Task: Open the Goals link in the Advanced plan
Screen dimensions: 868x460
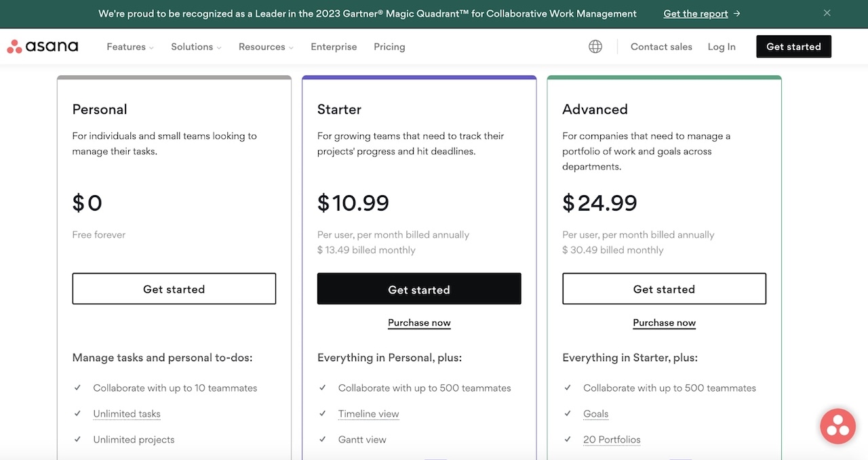Action: pyautogui.click(x=595, y=413)
